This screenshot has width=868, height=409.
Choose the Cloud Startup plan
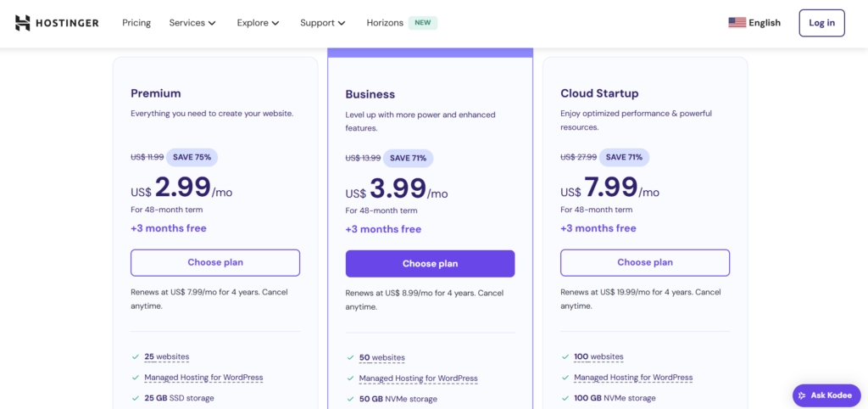pos(645,263)
